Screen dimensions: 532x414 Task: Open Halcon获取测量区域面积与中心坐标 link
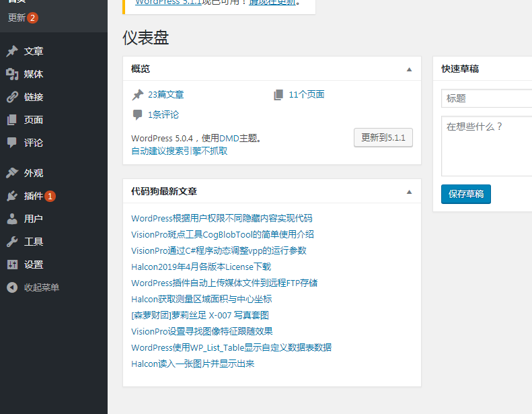pyautogui.click(x=202, y=299)
